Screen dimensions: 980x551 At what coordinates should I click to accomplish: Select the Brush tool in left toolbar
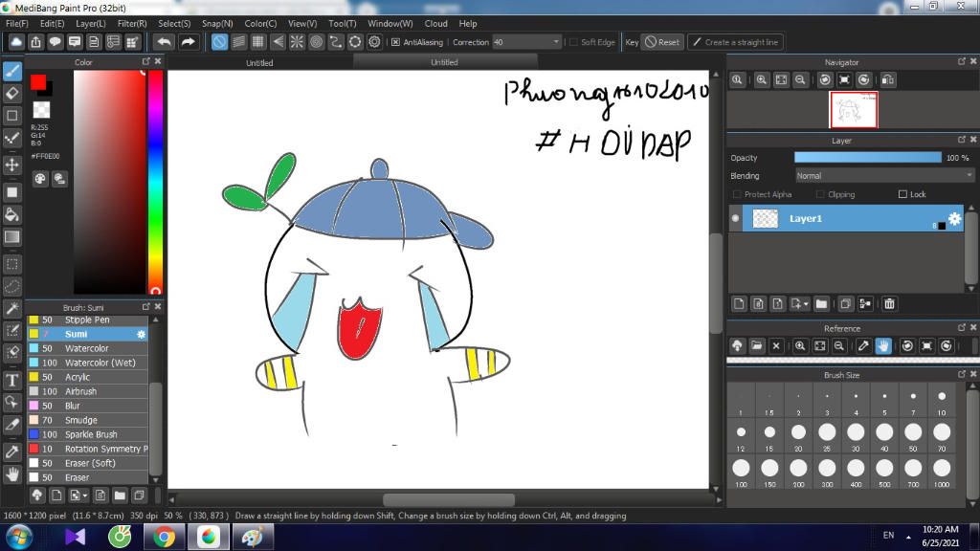pos(12,71)
